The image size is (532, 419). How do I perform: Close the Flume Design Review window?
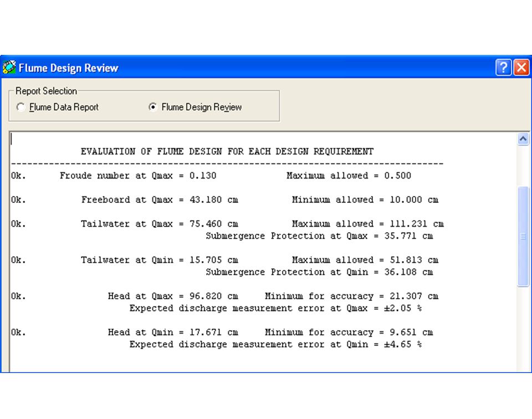[x=521, y=67]
